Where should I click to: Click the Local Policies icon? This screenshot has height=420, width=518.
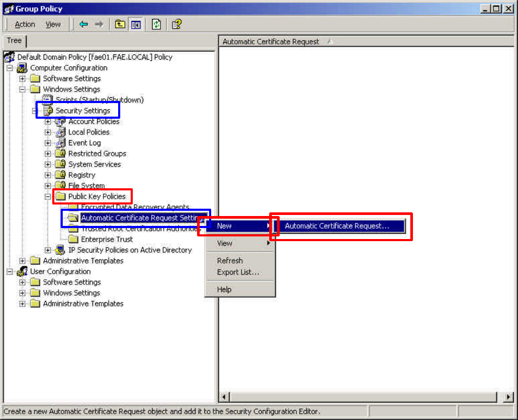[61, 132]
